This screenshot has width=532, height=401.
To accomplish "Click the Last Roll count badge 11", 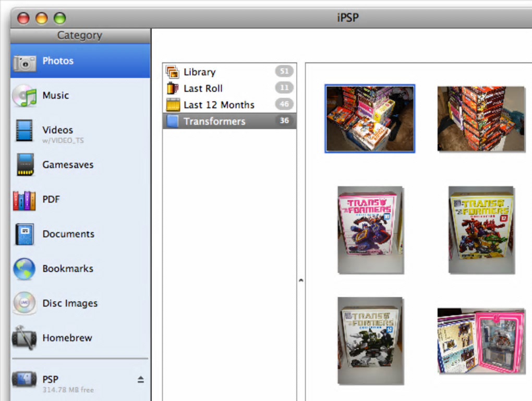I will tap(284, 88).
